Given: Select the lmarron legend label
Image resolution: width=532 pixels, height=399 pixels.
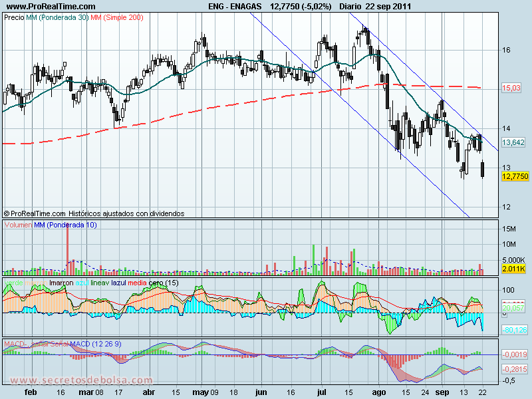Looking at the screenshot, I should point(61,283).
